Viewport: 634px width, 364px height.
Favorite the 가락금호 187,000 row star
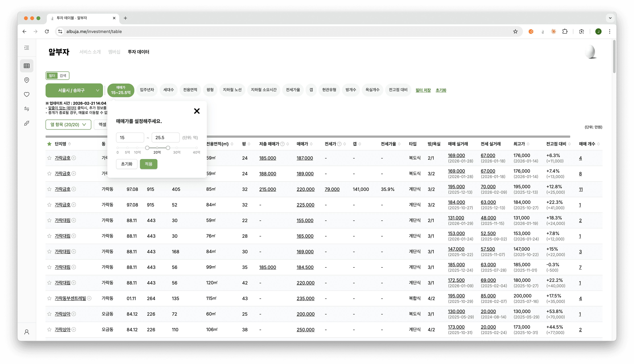point(49,158)
